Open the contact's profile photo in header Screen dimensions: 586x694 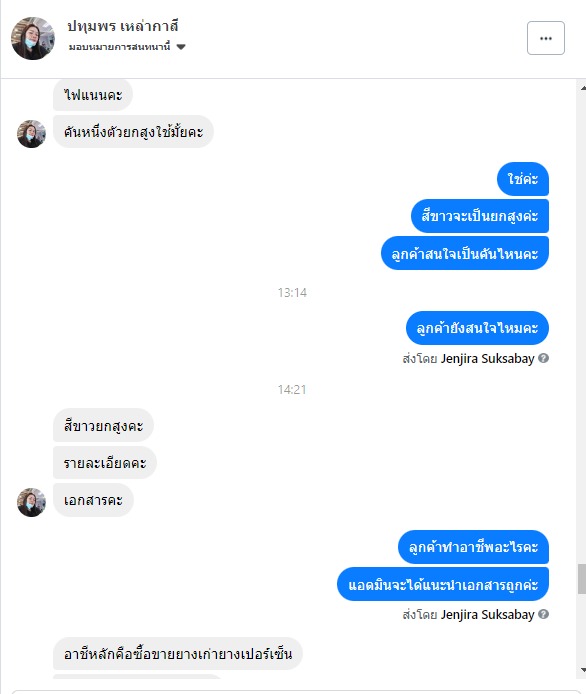[33, 39]
